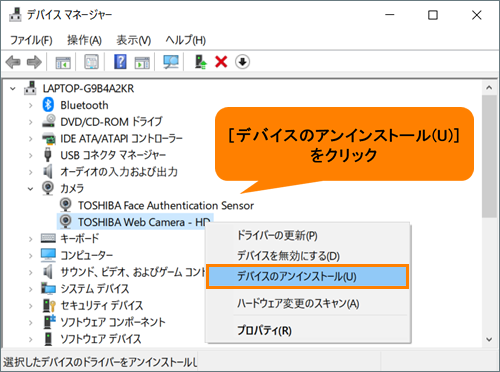Click the IDE ATA/ATAPI controller icon
Screen dimensions: 500x372
point(49,138)
